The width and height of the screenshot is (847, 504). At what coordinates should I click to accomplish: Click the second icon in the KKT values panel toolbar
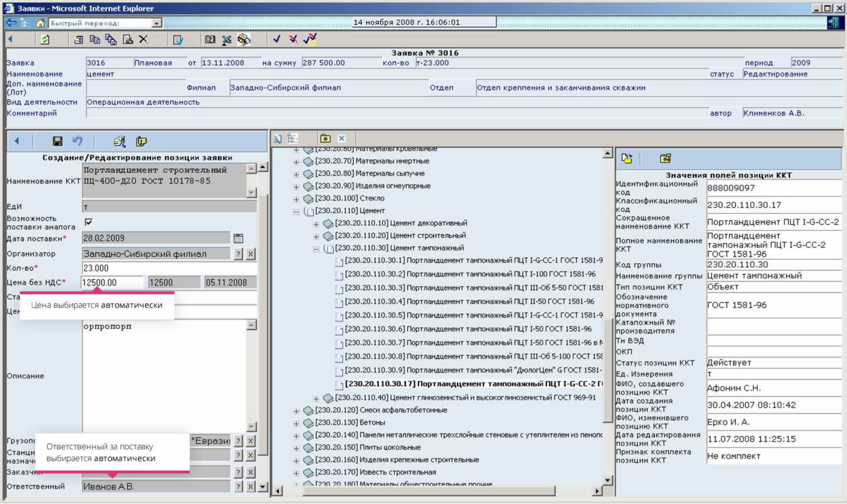665,159
